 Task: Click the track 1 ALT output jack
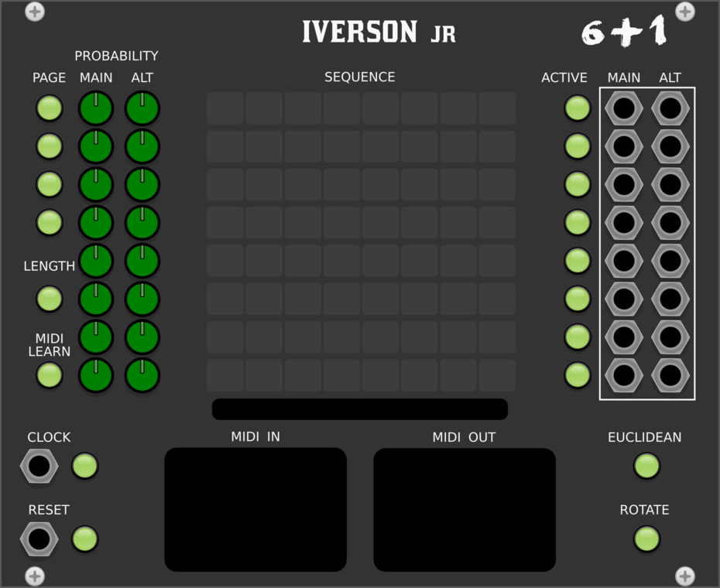(670, 108)
